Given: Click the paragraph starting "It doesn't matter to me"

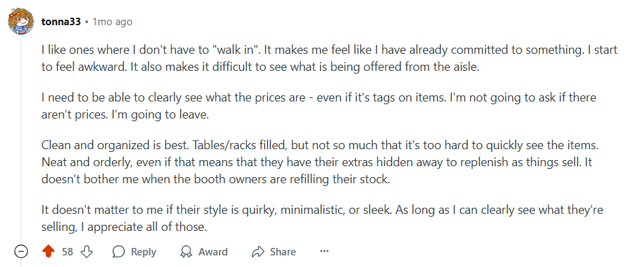Looking at the screenshot, I should (x=322, y=219).
